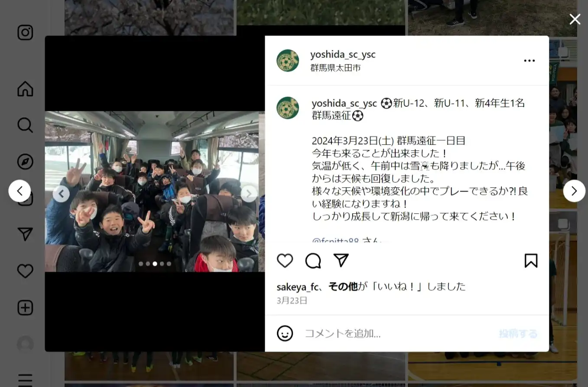Open the Search magnifier in sidebar
The image size is (588, 387).
(25, 126)
